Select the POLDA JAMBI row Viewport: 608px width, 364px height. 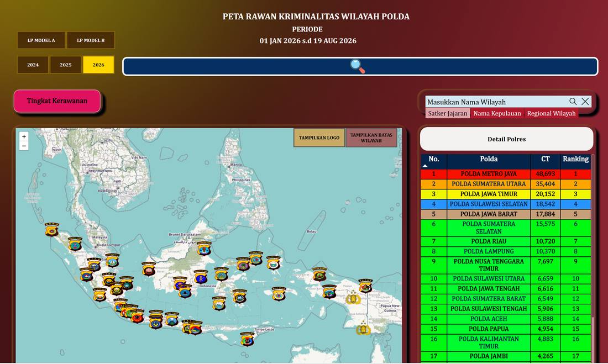click(x=506, y=356)
